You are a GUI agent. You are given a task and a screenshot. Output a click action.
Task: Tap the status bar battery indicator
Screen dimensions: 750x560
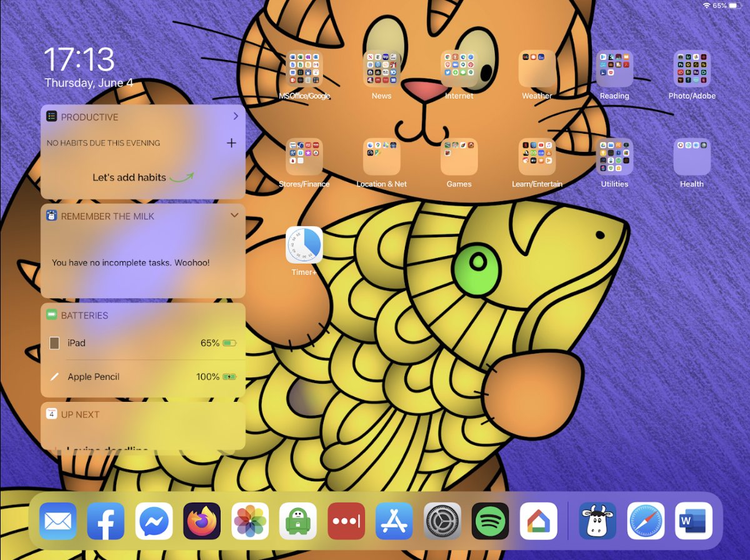736,5
